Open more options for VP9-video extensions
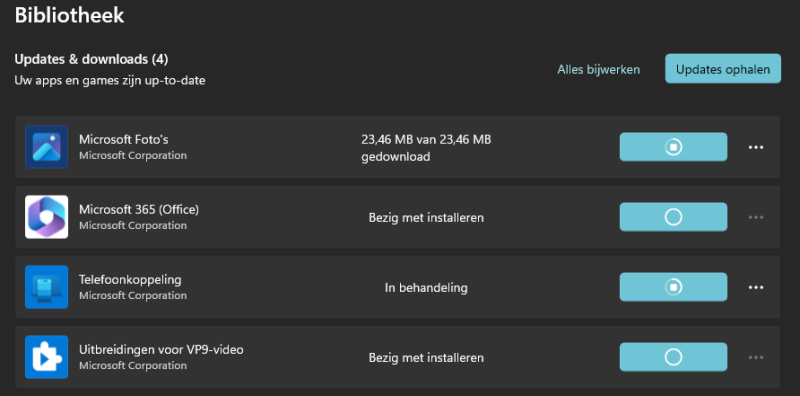 [756, 357]
